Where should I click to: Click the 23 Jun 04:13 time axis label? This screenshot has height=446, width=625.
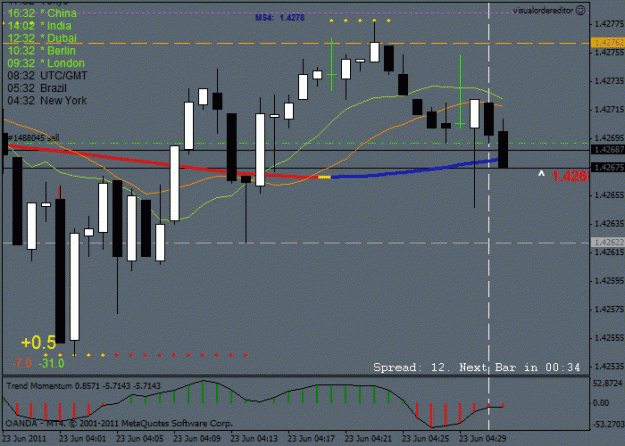(254, 439)
